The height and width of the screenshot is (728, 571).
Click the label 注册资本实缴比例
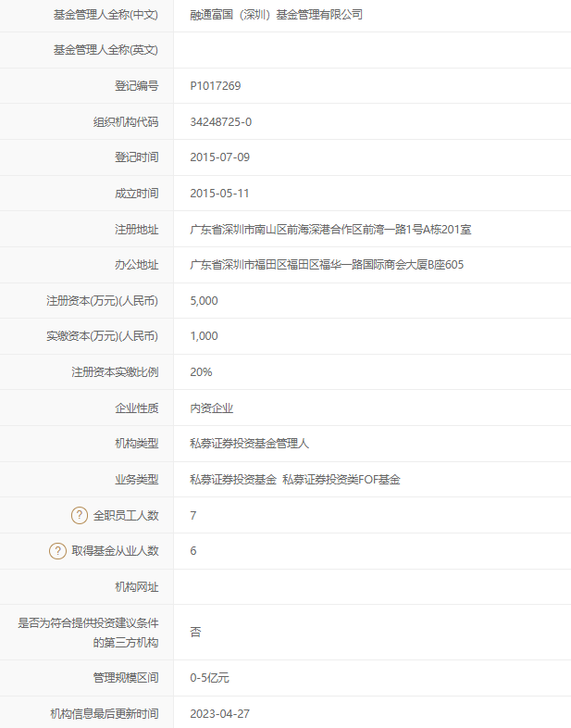(x=115, y=372)
